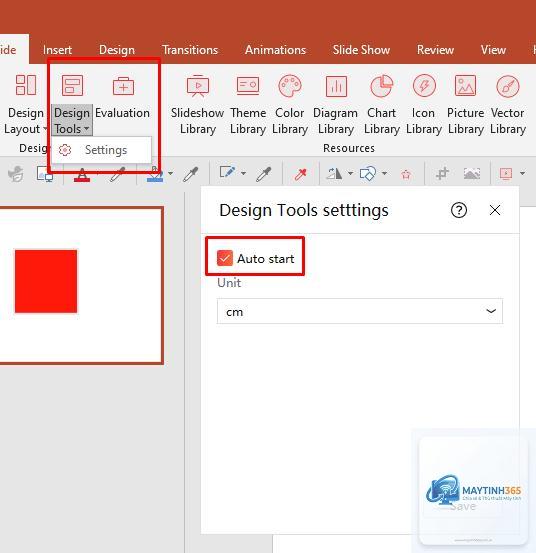The height and width of the screenshot is (553, 536).
Task: Open the Theme Library
Action: (x=248, y=105)
